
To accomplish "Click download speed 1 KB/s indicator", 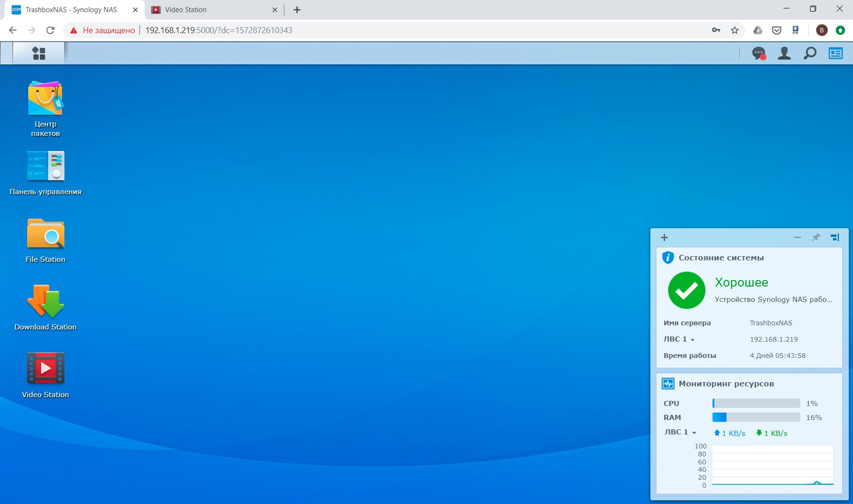I will pos(771,433).
